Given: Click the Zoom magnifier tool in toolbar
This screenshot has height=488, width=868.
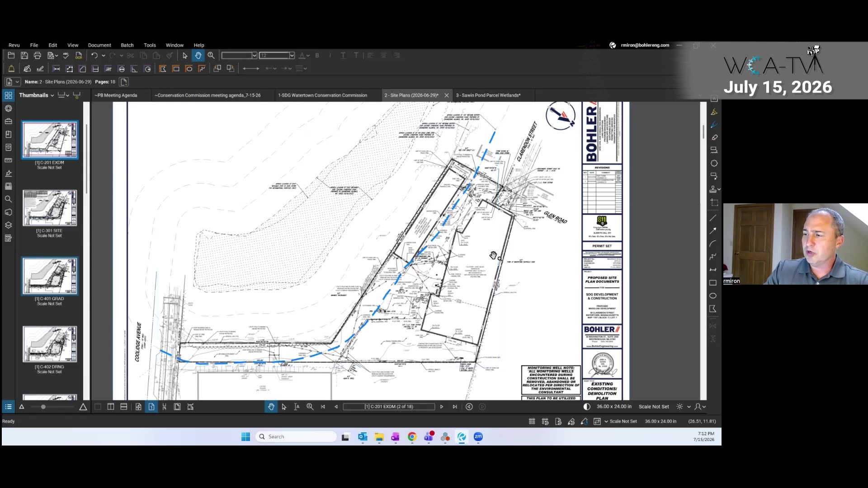Looking at the screenshot, I should tap(211, 55).
